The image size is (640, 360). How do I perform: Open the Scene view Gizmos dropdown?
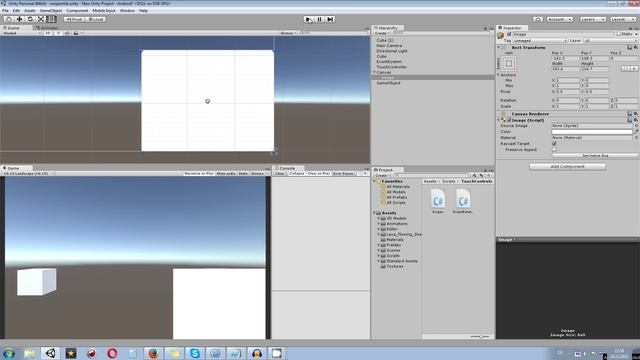pyautogui.click(x=288, y=33)
